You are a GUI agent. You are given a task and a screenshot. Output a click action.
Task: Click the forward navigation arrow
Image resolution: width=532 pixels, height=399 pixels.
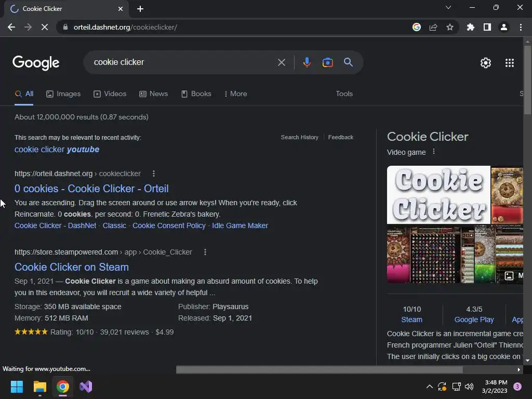[28, 27]
